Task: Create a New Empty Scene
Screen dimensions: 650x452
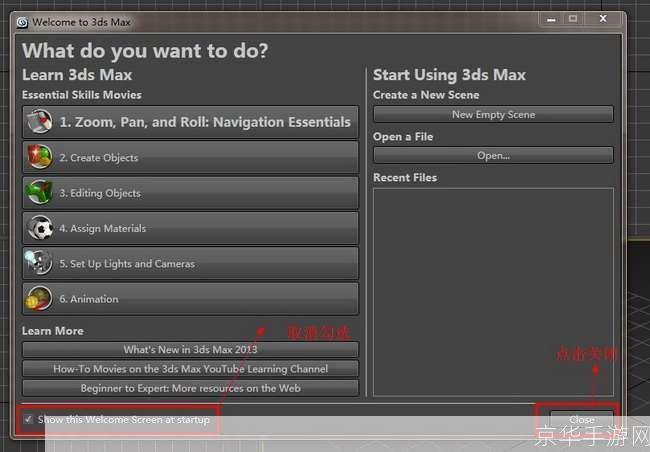Action: click(493, 114)
